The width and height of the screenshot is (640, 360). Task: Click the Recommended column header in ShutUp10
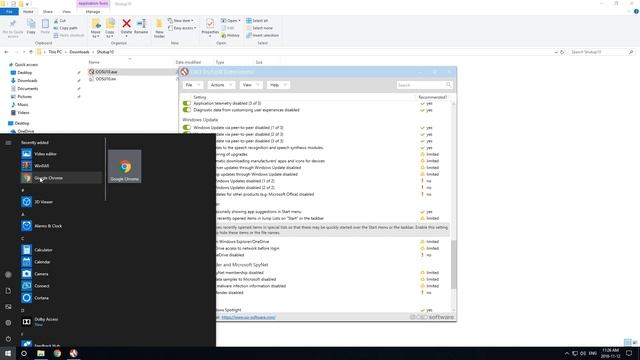[x=432, y=97]
